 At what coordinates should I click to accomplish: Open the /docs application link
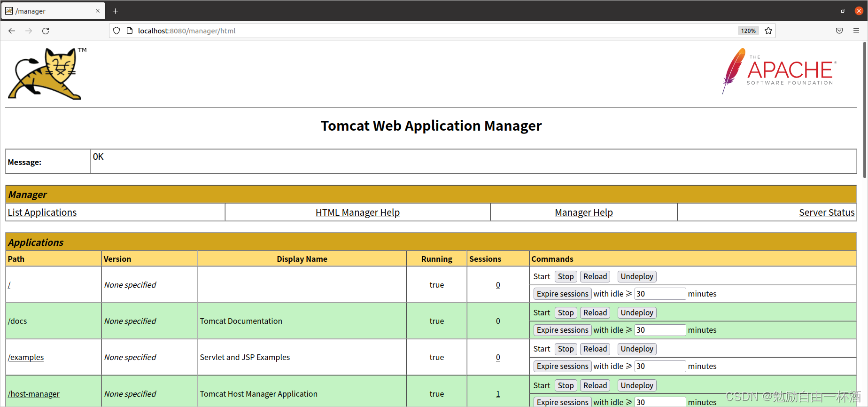[x=17, y=321]
